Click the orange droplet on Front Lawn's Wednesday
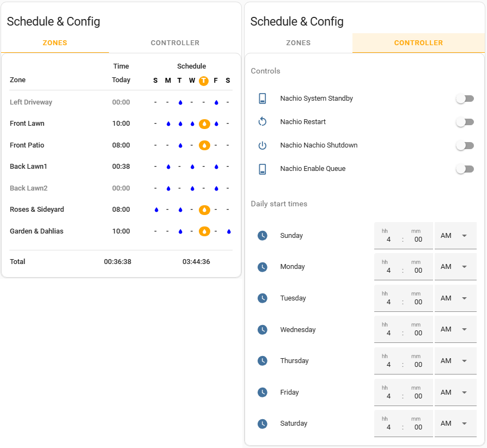 (x=204, y=124)
